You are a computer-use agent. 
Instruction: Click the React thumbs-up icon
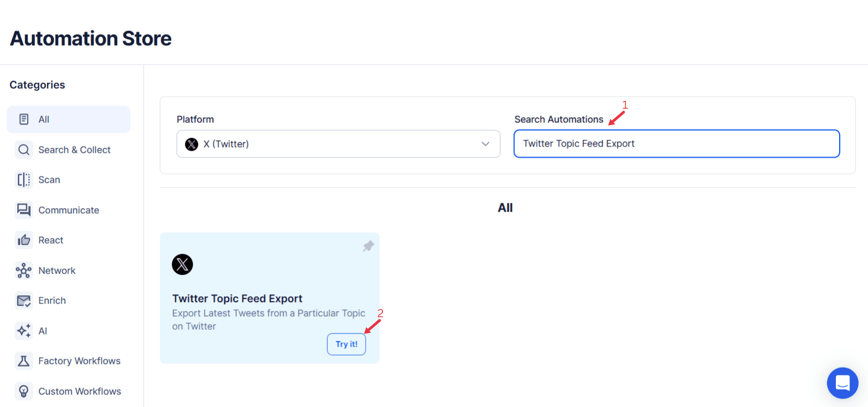pyautogui.click(x=24, y=239)
